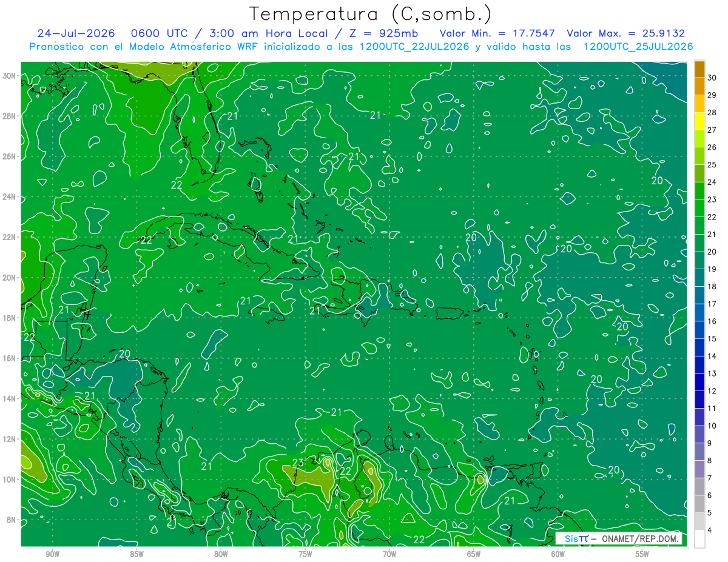Click "Valor Min. = 17.7547" value
Image resolution: width=728 pixels, height=562 pixels.
coord(497,33)
